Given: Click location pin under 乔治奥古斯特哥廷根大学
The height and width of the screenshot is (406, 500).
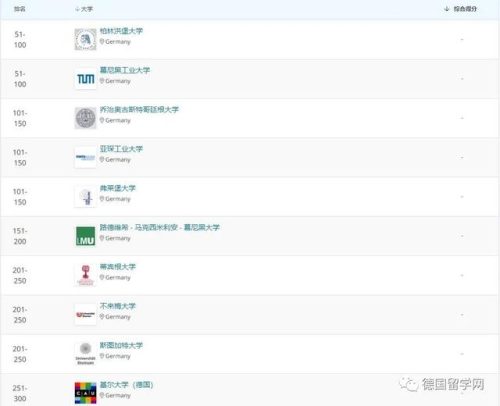Looking at the screenshot, I should [x=102, y=120].
